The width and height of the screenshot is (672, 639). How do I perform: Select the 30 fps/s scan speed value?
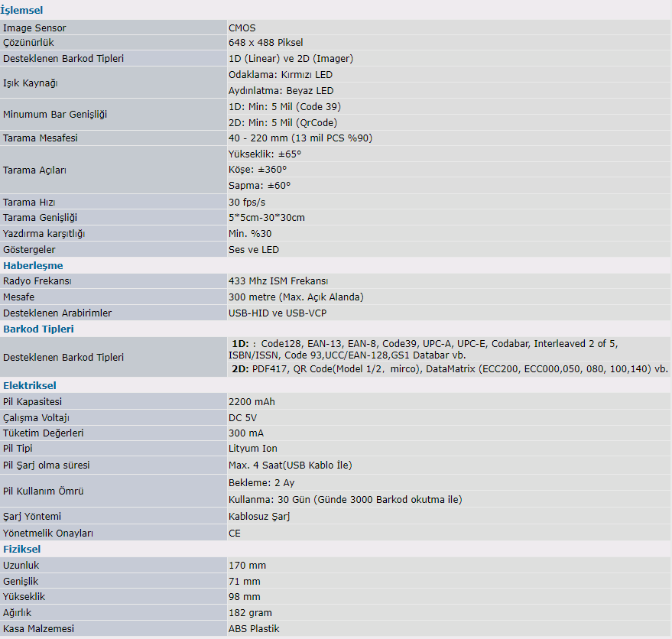tap(247, 202)
